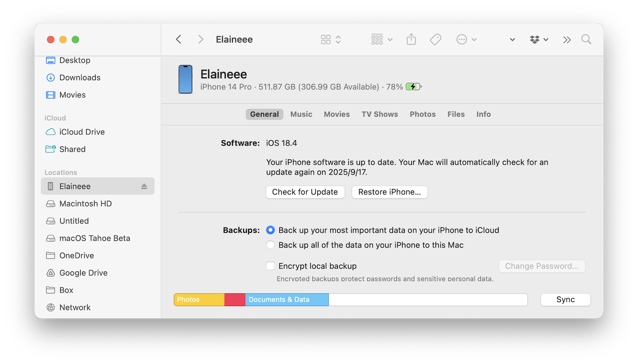Click the macOS Tahoe Beta disk icon
638x364 pixels.
pyautogui.click(x=51, y=238)
